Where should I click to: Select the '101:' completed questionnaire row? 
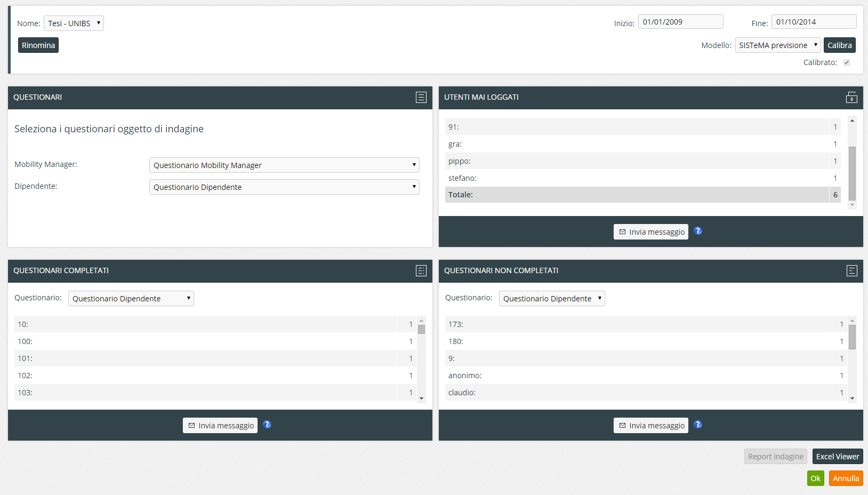point(215,358)
